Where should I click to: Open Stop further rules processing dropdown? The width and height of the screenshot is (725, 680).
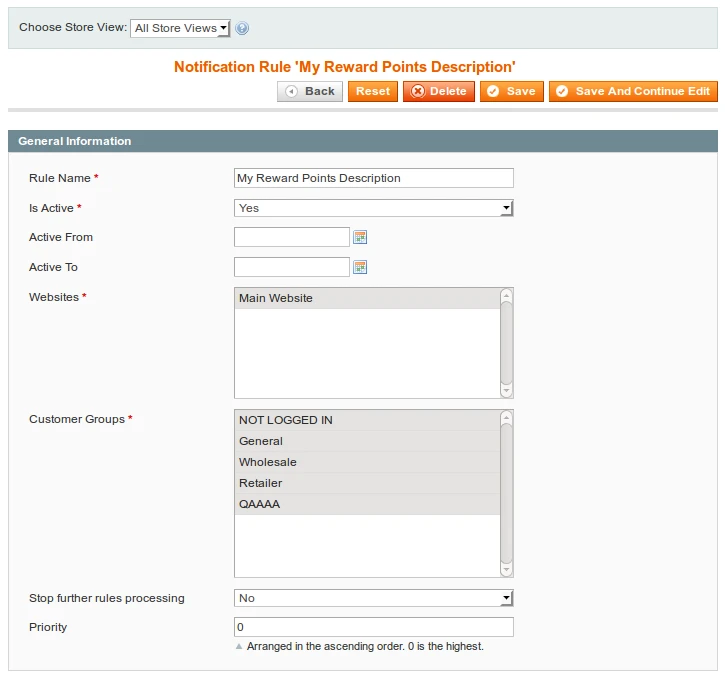click(373, 598)
